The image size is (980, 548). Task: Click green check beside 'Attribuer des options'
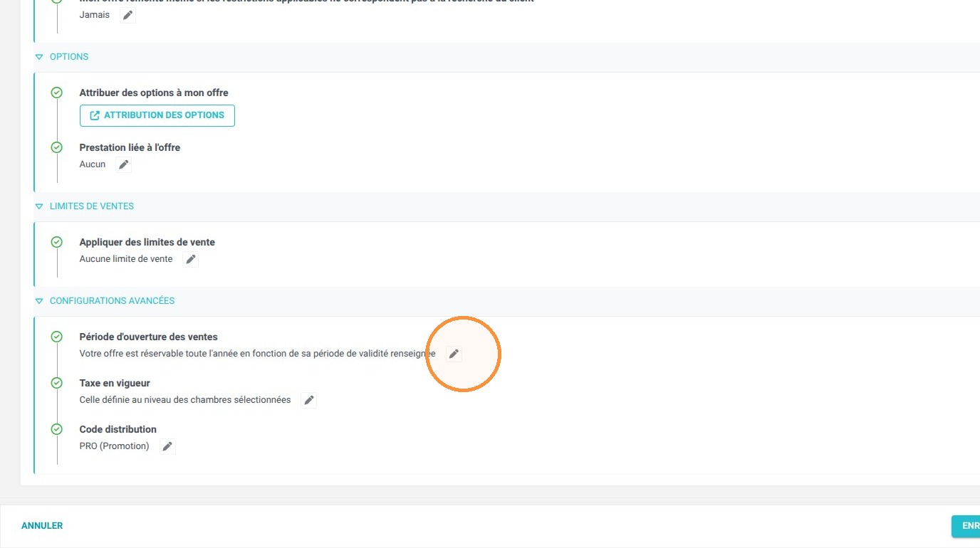coord(57,93)
